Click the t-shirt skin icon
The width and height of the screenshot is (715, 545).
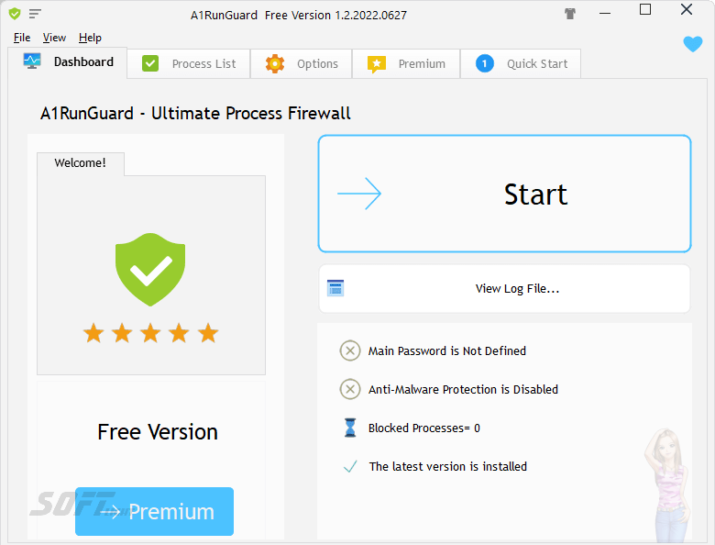570,14
